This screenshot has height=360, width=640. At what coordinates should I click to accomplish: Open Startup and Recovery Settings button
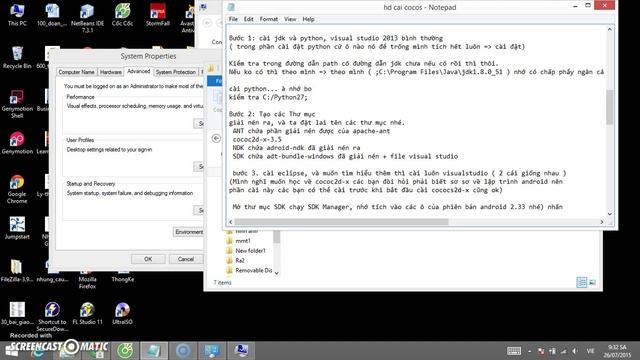pyautogui.click(x=199, y=210)
